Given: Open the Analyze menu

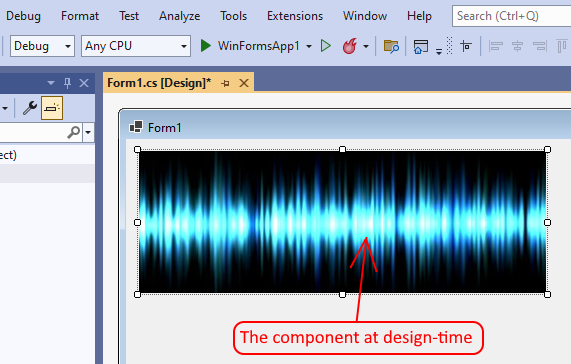Looking at the screenshot, I should pos(180,16).
